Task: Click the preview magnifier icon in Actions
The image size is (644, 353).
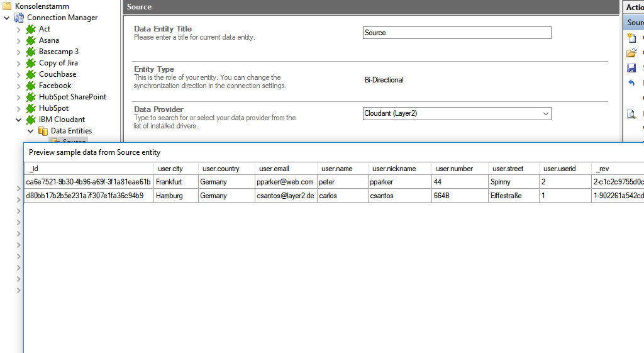Action: point(631,114)
